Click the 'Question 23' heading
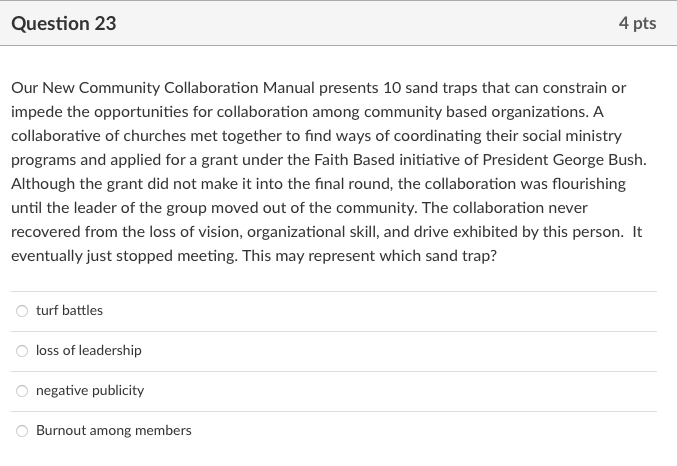The width and height of the screenshot is (677, 466). pyautogui.click(x=64, y=23)
